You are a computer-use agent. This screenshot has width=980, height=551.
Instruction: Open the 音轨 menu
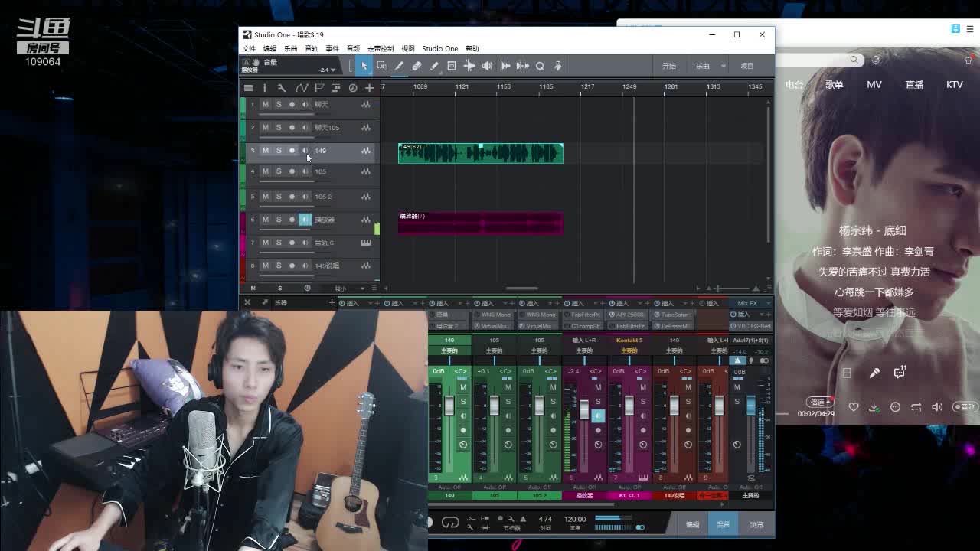311,48
